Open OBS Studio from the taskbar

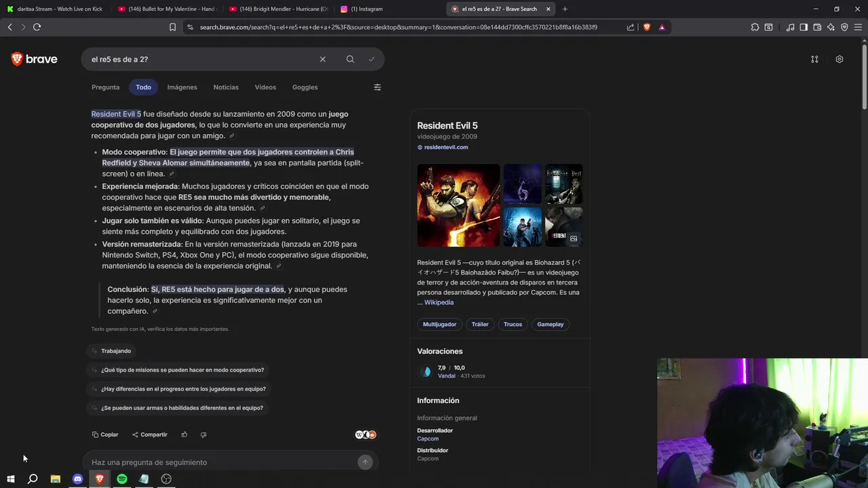(166, 479)
